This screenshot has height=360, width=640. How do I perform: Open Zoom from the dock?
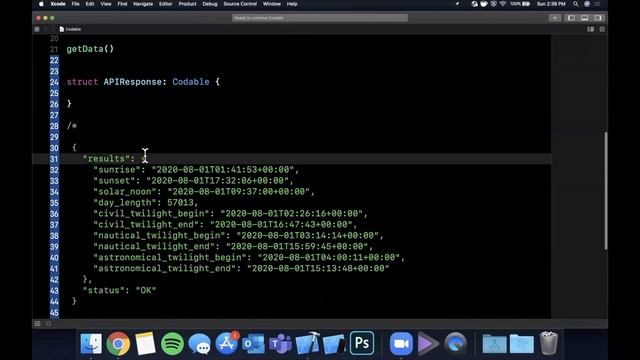coord(401,344)
